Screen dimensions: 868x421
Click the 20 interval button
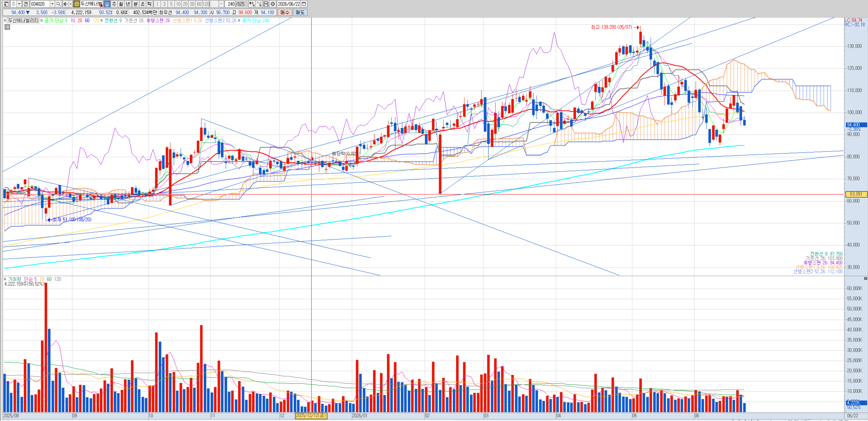pos(185,4)
